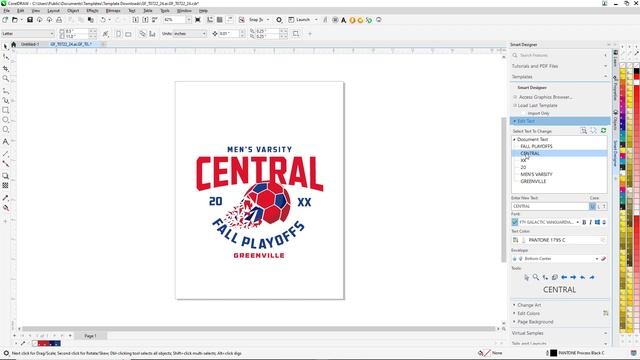
Task: Toggle the font checkbox beside the font name
Action: pyautogui.click(x=515, y=222)
